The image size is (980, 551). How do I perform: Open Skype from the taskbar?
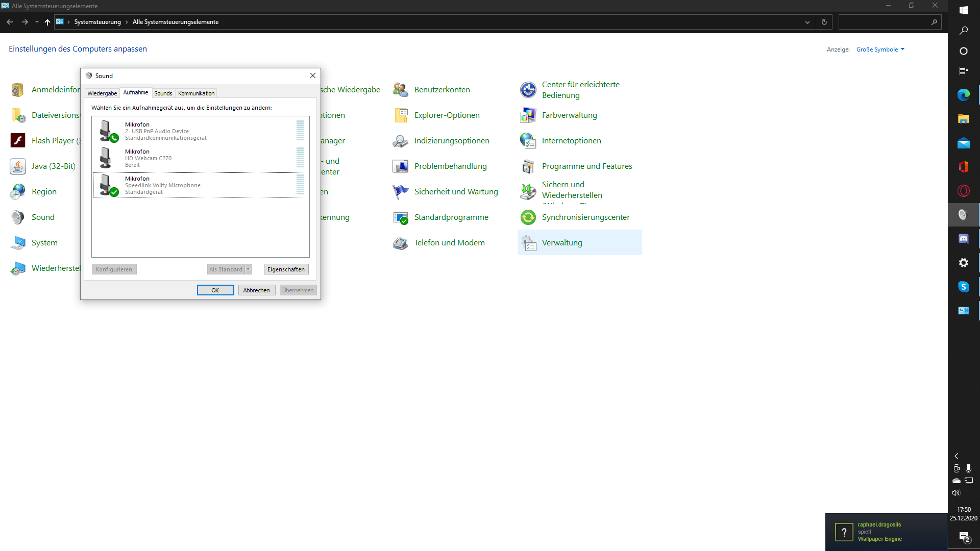point(963,287)
